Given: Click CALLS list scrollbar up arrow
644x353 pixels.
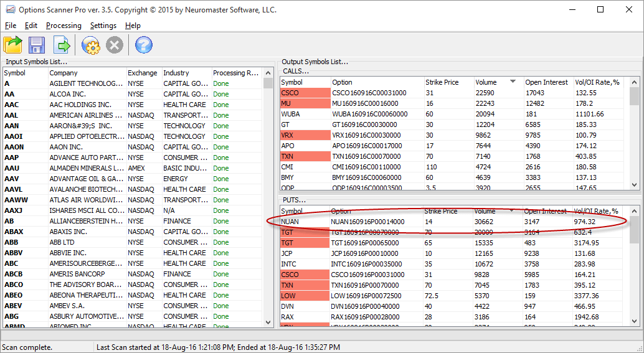Looking at the screenshot, I should coord(634,82).
